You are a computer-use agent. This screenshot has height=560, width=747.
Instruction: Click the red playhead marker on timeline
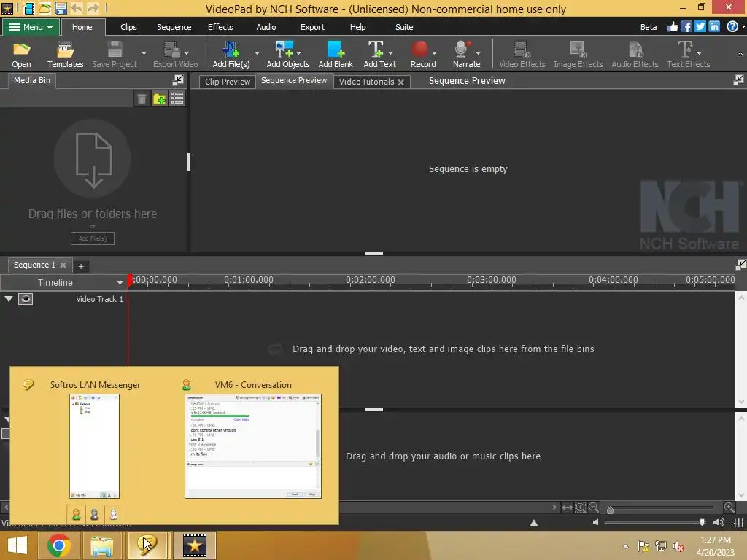(x=130, y=280)
